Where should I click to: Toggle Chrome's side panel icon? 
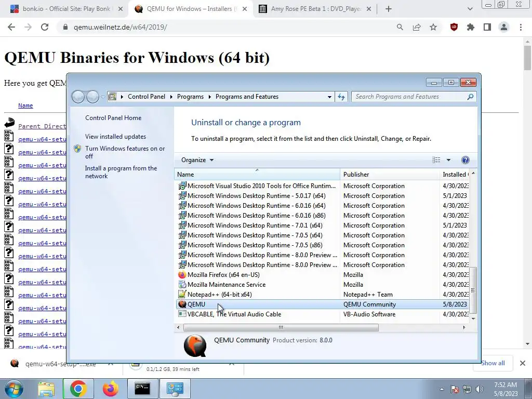(x=487, y=27)
